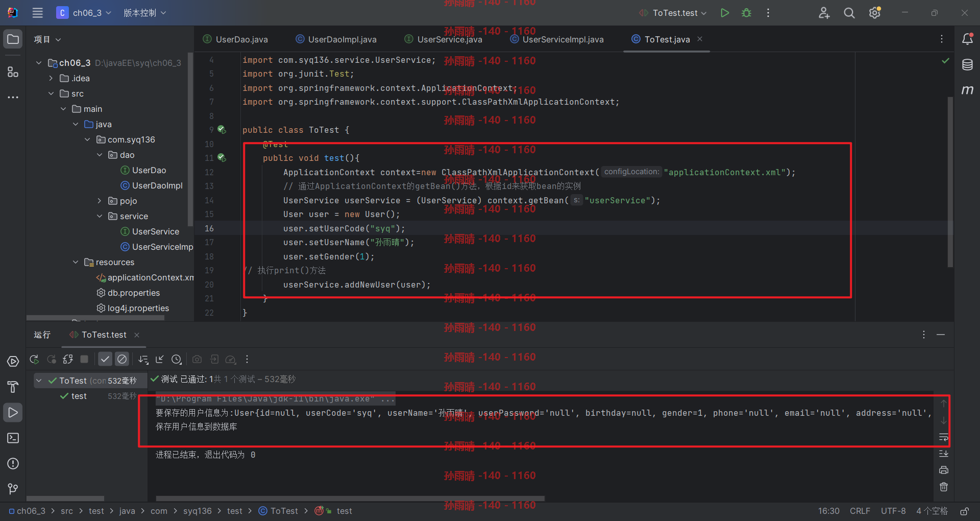The image size is (980, 521).
Task: Switch to UserDao.java tab
Action: 235,39
